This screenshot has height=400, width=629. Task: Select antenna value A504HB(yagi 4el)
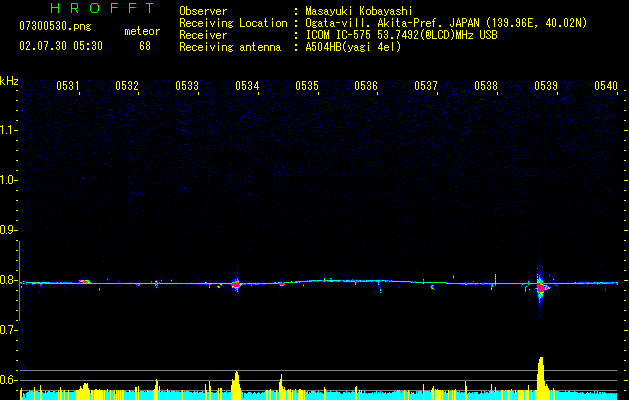tap(353, 47)
